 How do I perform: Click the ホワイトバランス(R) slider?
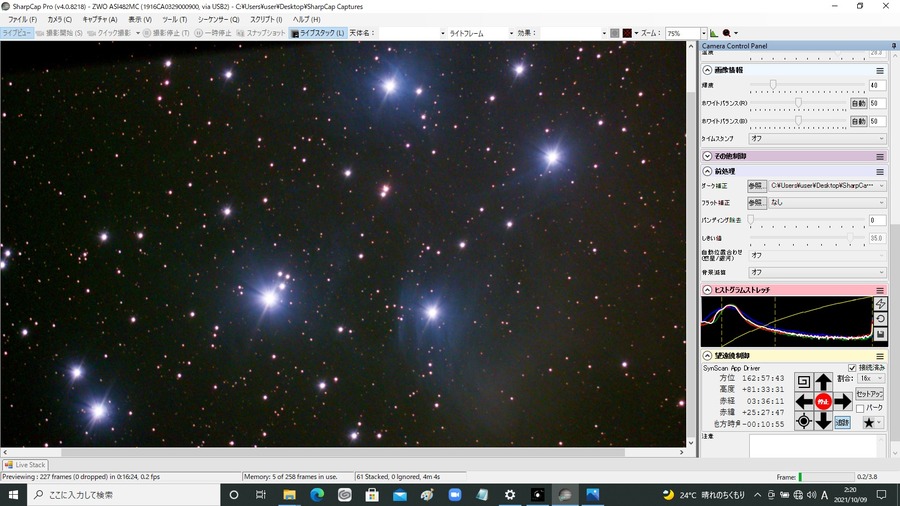[798, 103]
